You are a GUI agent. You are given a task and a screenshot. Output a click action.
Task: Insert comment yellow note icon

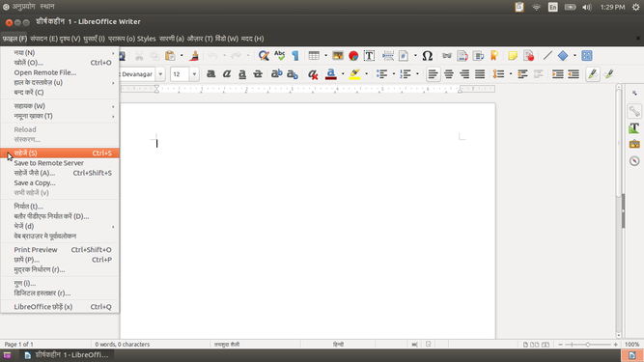pyautogui.click(x=513, y=55)
